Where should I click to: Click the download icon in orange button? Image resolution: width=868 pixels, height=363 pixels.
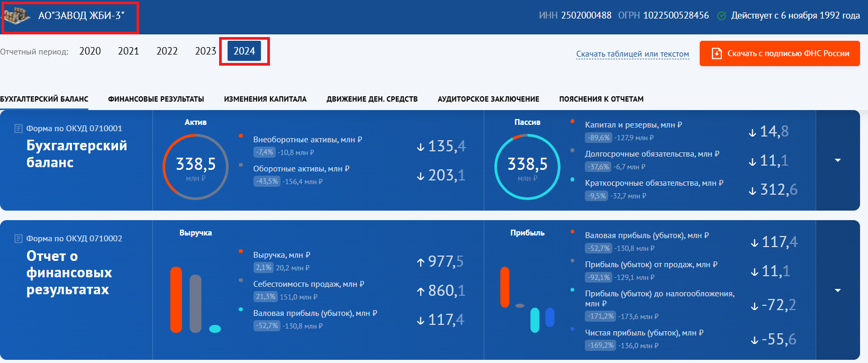click(x=717, y=53)
